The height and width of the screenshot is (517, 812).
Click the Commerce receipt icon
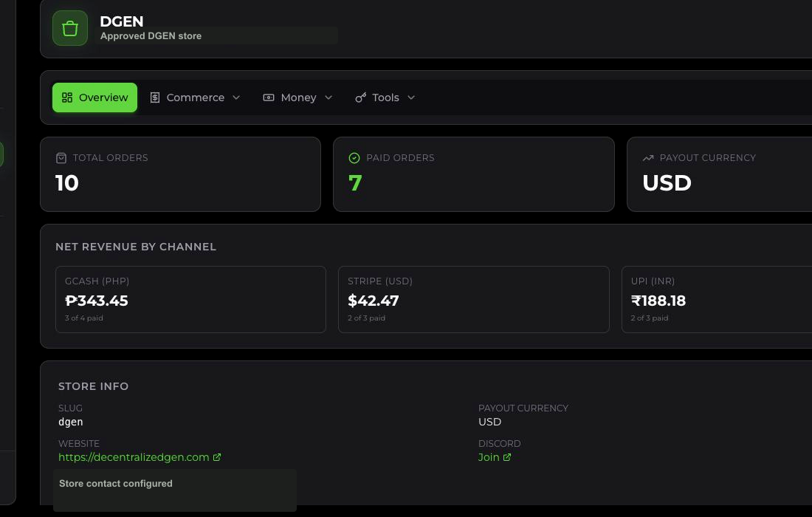coord(155,97)
